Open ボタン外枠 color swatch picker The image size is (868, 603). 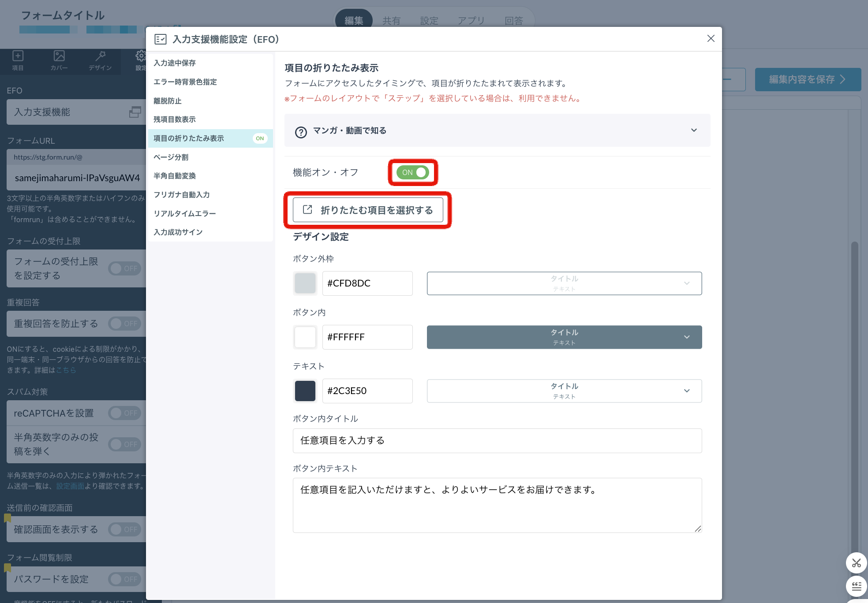[x=305, y=283]
